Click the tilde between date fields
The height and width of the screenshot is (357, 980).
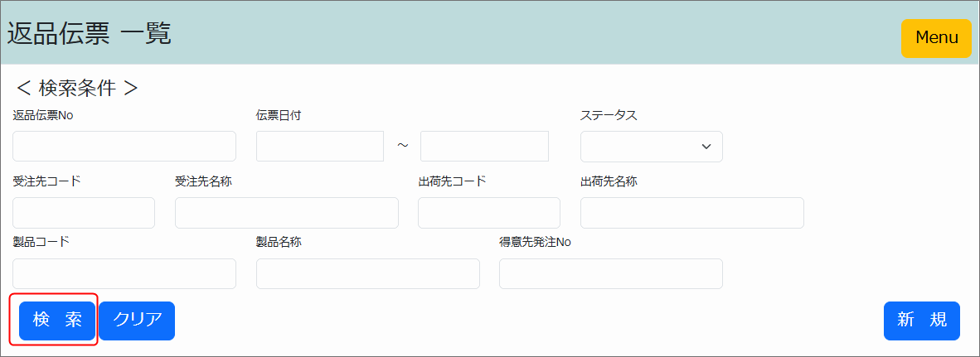(x=403, y=146)
